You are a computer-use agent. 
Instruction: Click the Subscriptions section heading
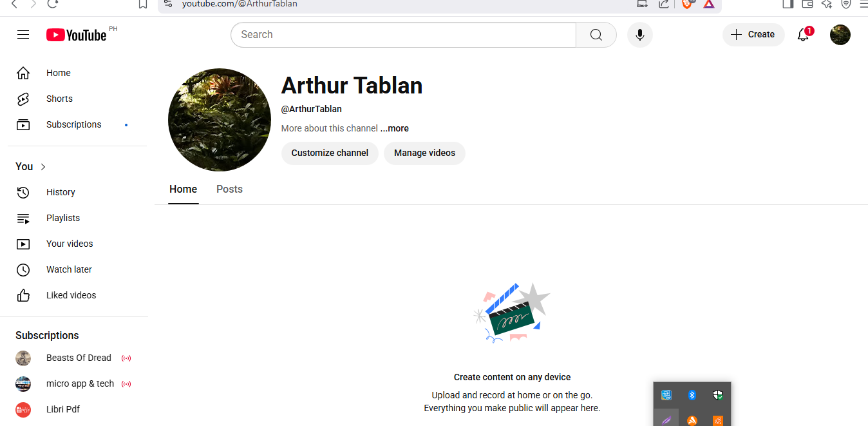[47, 336]
